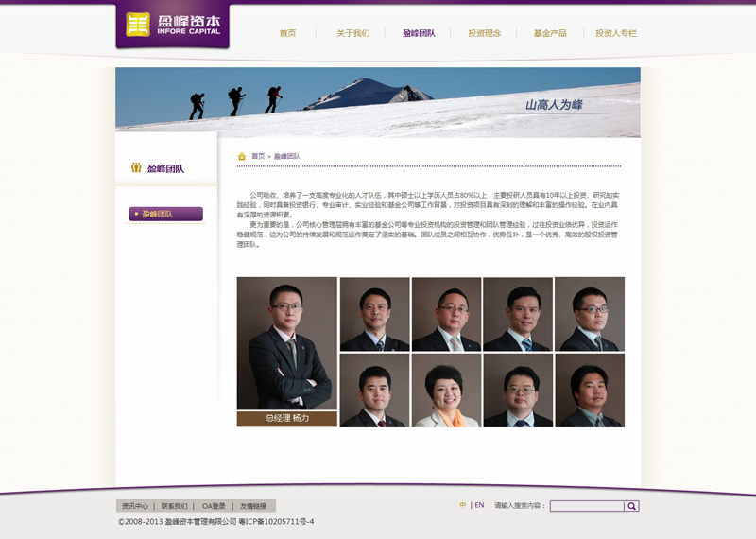Viewport: 756px width, 539px height.
Task: Click the home icon in breadcrumb
Action: click(242, 156)
